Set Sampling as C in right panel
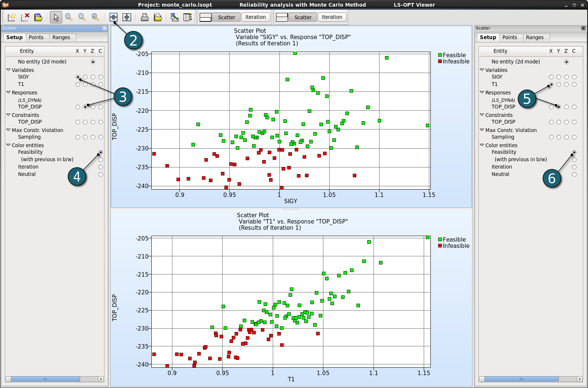Image resolution: width=588 pixels, height=388 pixels. [x=574, y=137]
